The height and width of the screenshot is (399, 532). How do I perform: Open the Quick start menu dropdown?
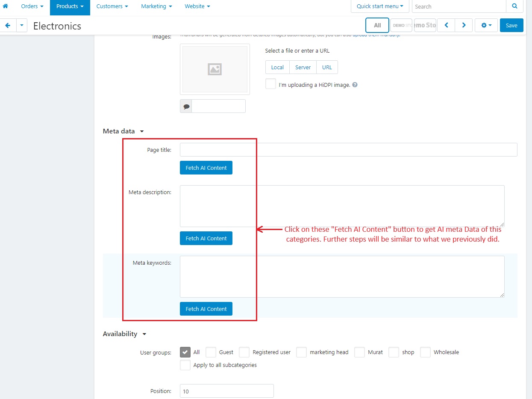pyautogui.click(x=380, y=6)
